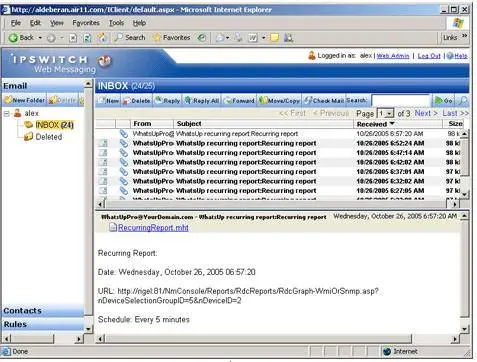
Task: Open the Mail icon dropdown arrow
Action: (227, 38)
